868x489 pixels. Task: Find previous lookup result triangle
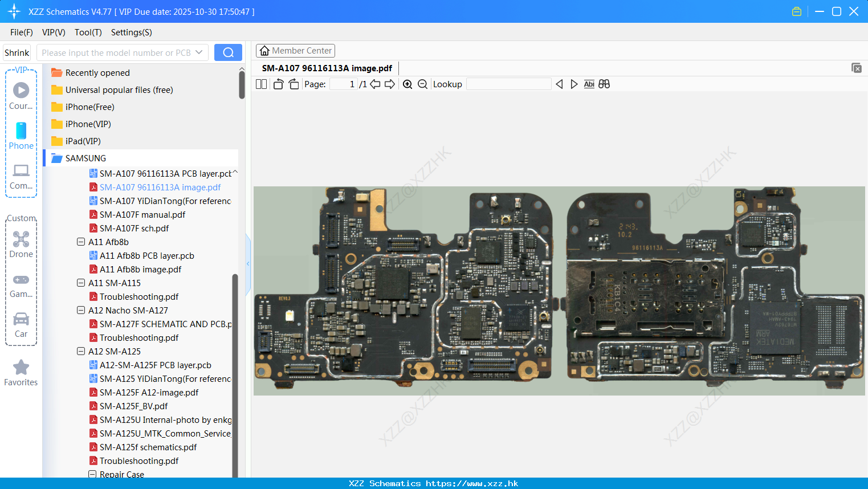(x=559, y=84)
